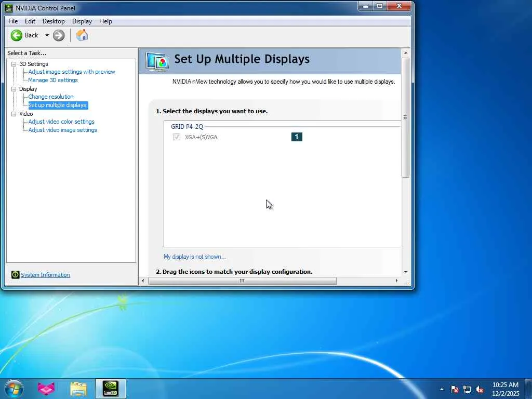Open Adjust video image settings

63,130
